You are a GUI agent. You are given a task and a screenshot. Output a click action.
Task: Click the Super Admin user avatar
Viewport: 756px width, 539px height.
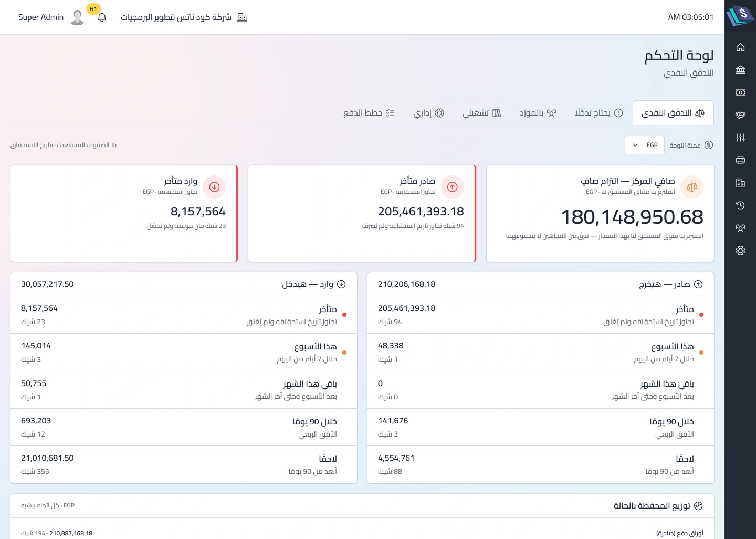pyautogui.click(x=77, y=17)
